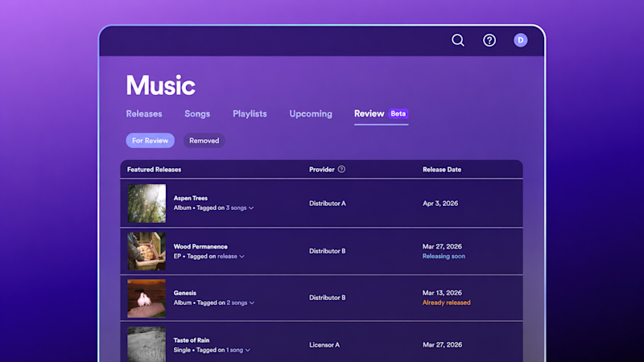
Task: Click Licensor A in the Taste of Rain row
Action: tap(324, 345)
